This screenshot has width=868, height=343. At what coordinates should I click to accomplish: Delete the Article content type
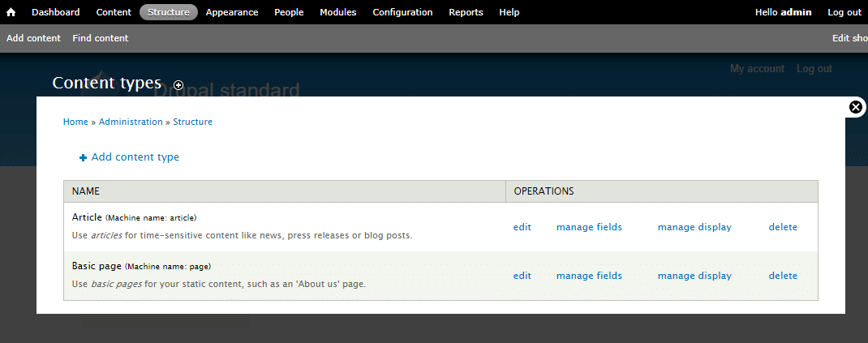(783, 227)
